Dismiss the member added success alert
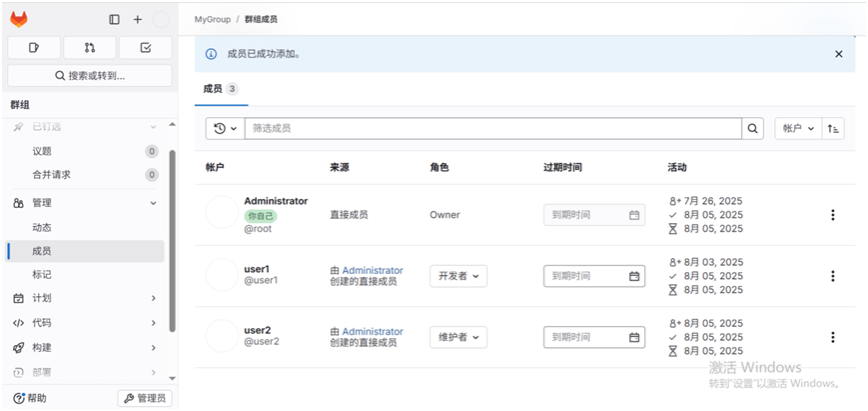 [x=839, y=54]
